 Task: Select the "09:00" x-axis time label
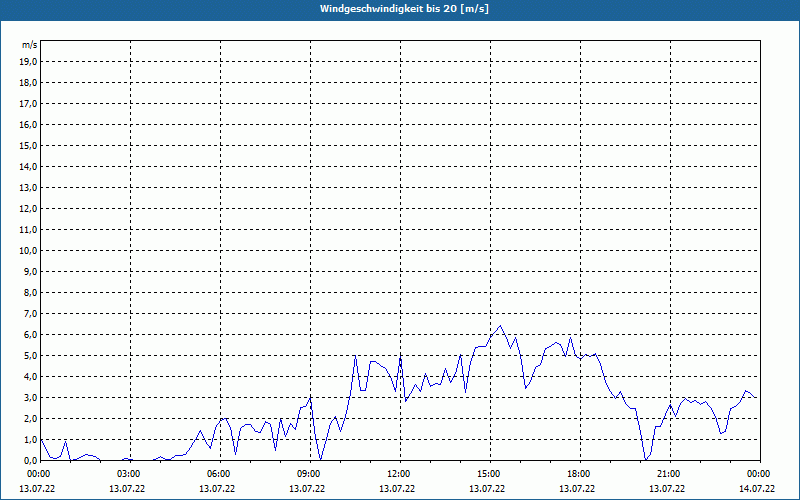pyautogui.click(x=309, y=474)
